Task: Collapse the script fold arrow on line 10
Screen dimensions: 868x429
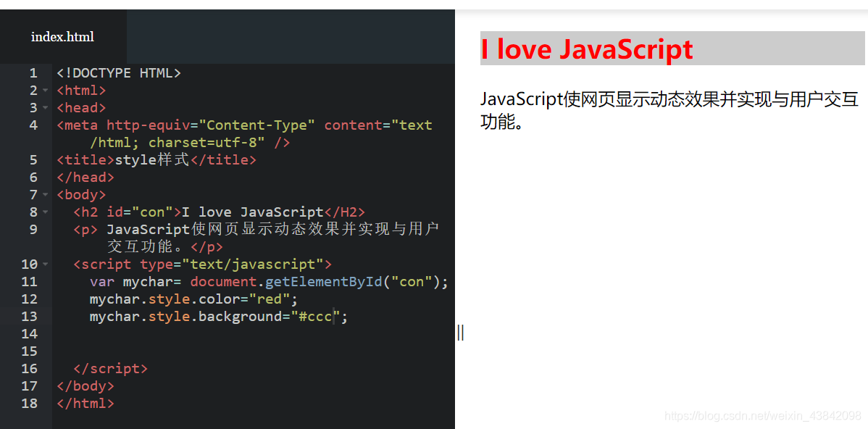Action: coord(46,264)
